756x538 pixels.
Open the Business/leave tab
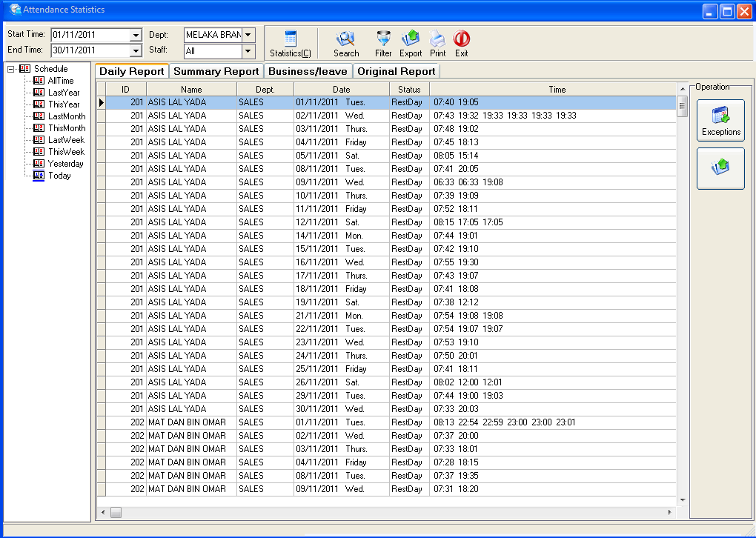coord(308,71)
